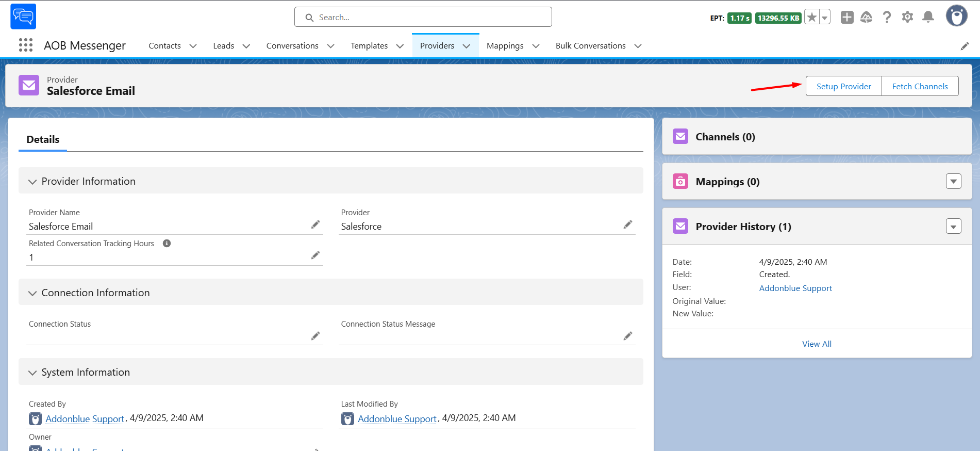Expand the Contacts tab chevron
This screenshot has width=980, height=451.
[193, 46]
